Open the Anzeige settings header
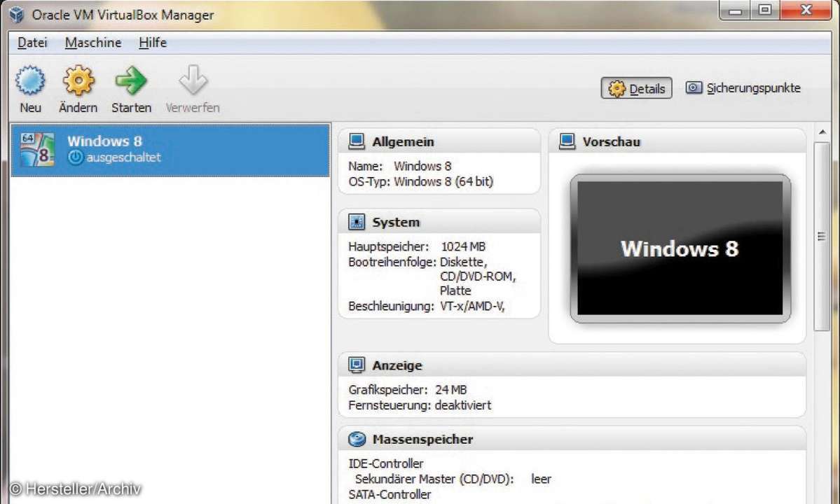The height and width of the screenshot is (504, 840). (x=572, y=365)
